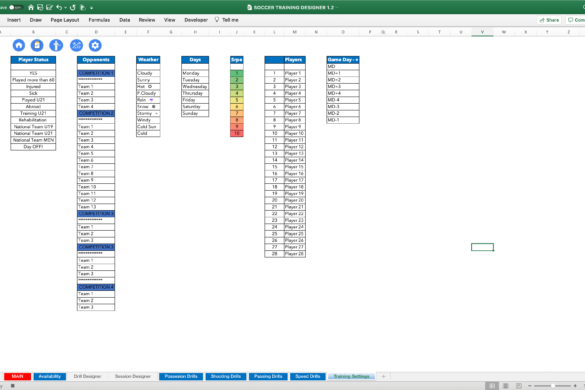
Task: Click the Player Status header cell
Action: [33, 60]
